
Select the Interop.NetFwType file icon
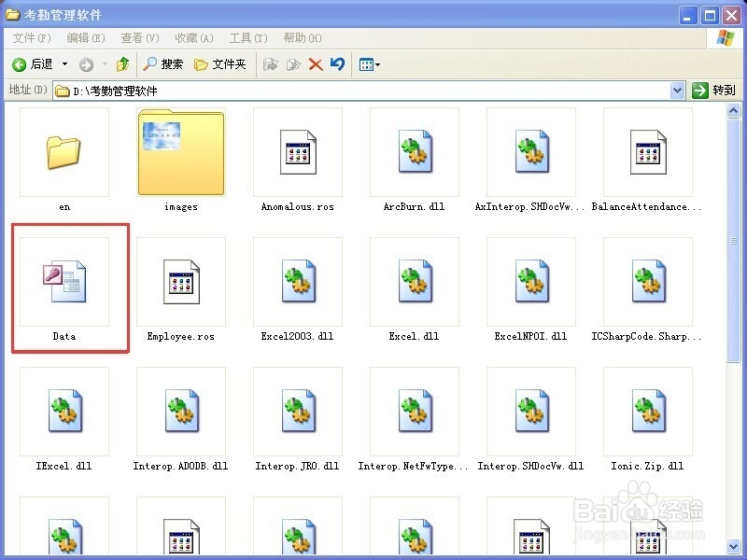415,411
